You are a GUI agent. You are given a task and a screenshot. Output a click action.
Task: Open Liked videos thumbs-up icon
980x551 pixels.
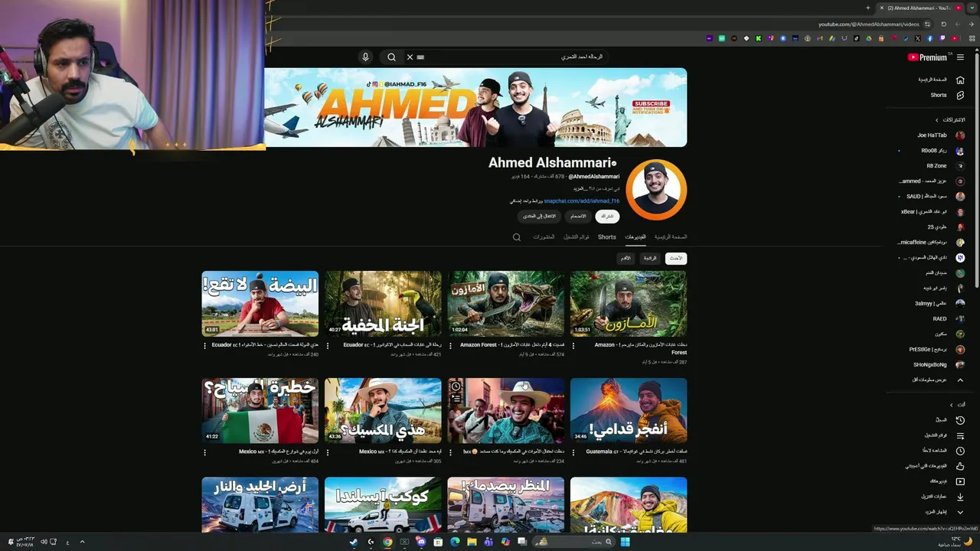coord(960,466)
